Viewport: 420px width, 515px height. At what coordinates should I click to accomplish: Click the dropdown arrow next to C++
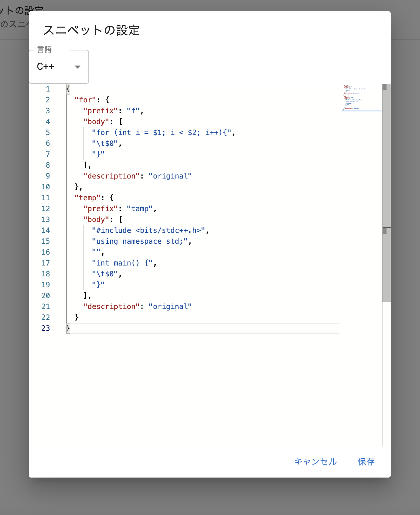click(x=78, y=67)
